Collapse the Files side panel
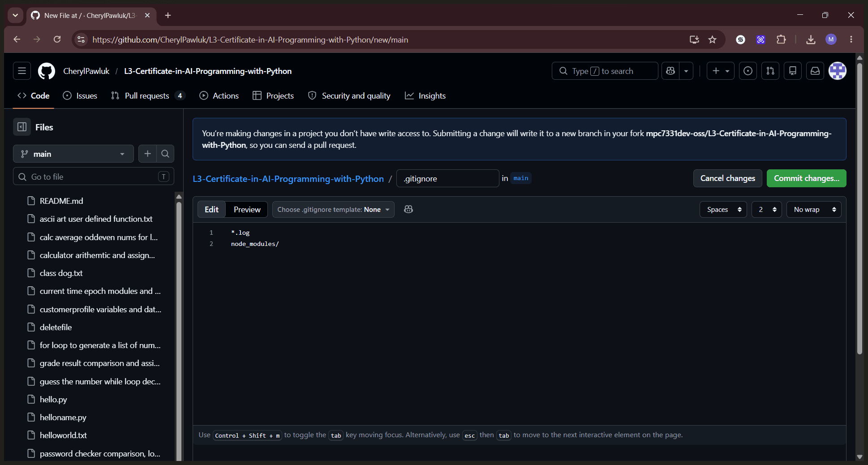The height and width of the screenshot is (465, 868). [22, 127]
